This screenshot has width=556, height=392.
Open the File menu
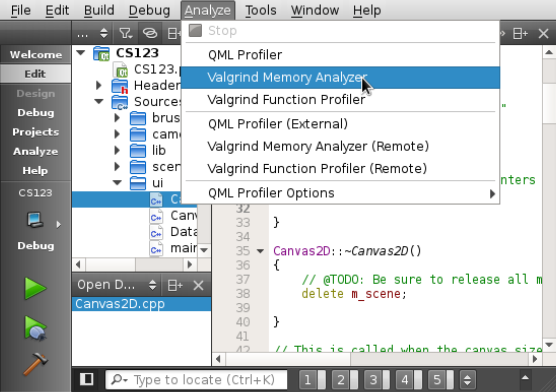pyautogui.click(x=21, y=10)
